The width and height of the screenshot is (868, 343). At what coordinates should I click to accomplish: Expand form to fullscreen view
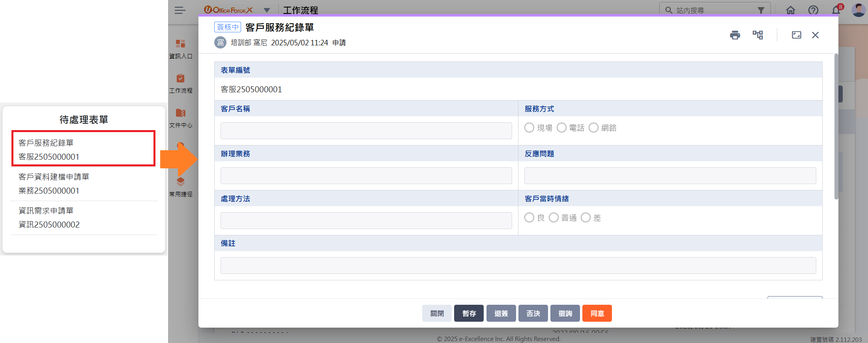point(797,35)
